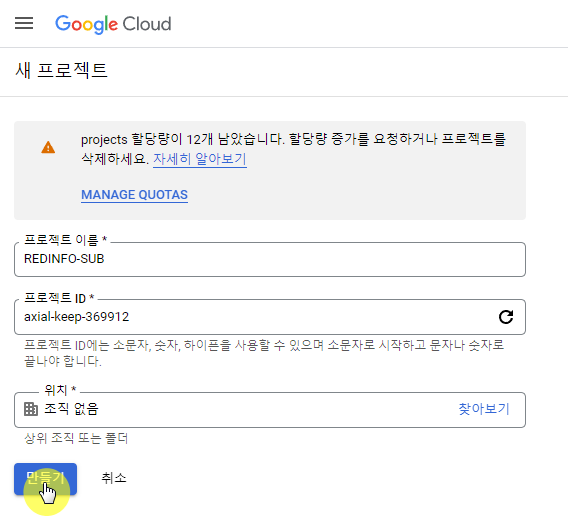Select the 위치 field showing 조직 없음
Image resolution: width=568 pixels, height=517 pixels.
[x=270, y=410]
